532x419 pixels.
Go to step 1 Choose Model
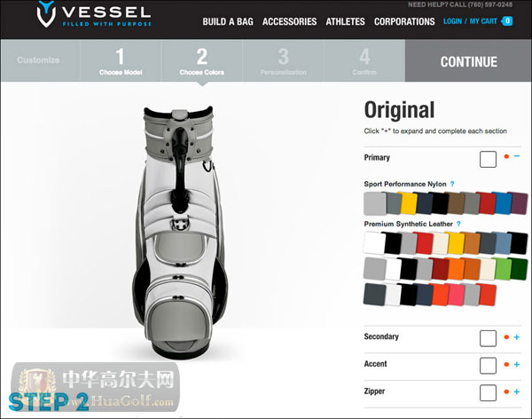click(121, 61)
